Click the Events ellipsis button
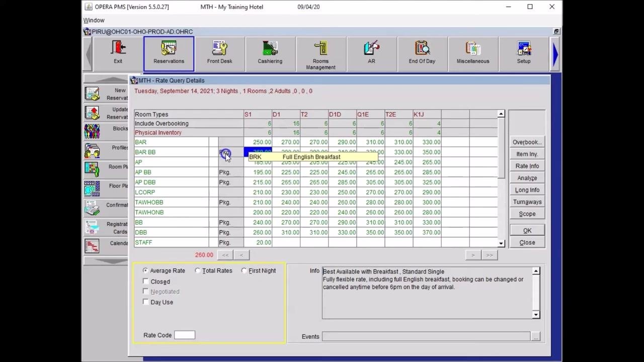Image resolution: width=644 pixels, height=362 pixels. pyautogui.click(x=535, y=336)
